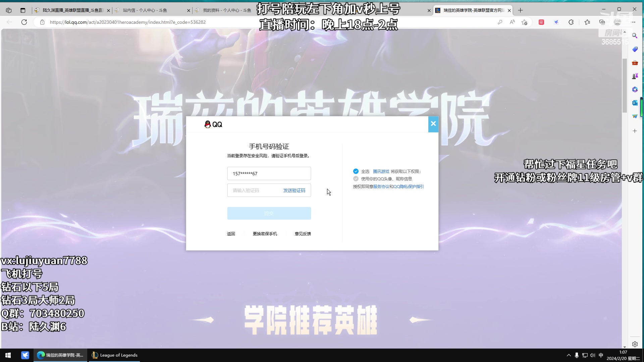Click the 返回 back link

point(231,234)
